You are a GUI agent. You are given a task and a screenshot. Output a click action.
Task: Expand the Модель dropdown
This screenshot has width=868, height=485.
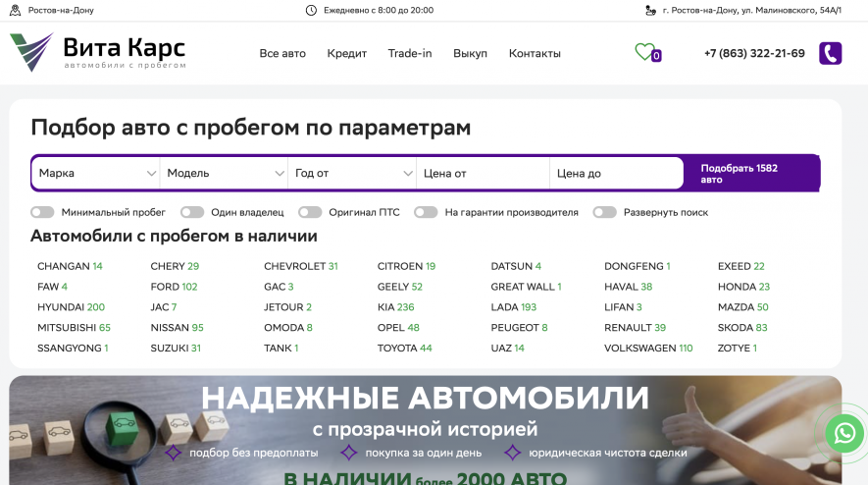pos(225,174)
